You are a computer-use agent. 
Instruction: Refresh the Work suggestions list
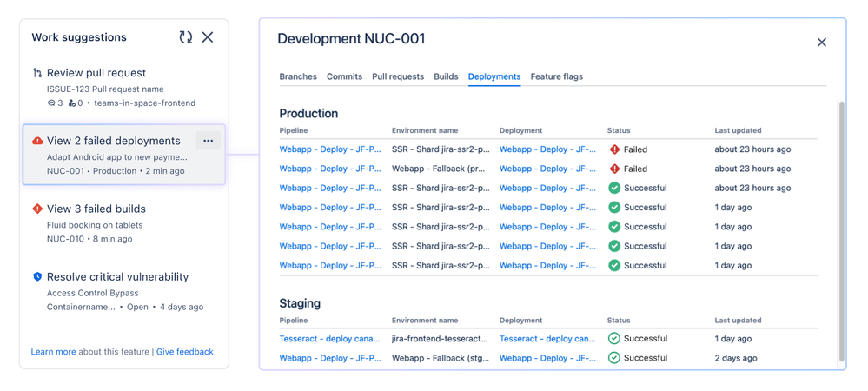(185, 37)
